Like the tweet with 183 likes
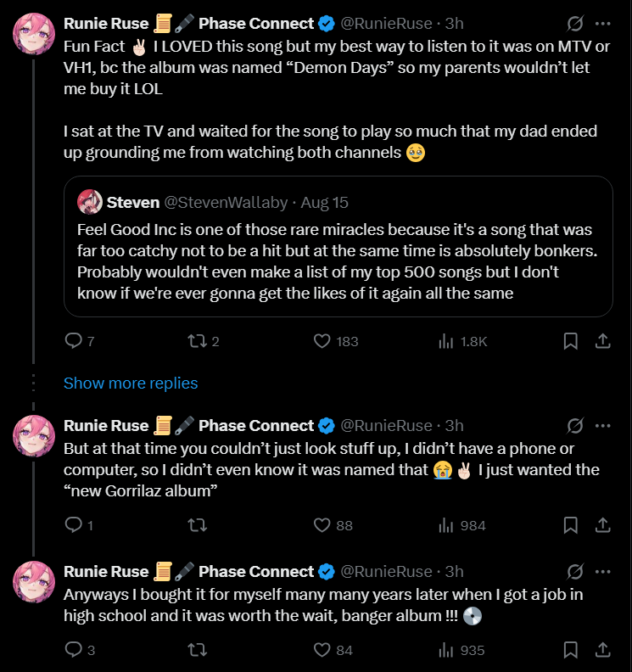 click(x=322, y=341)
